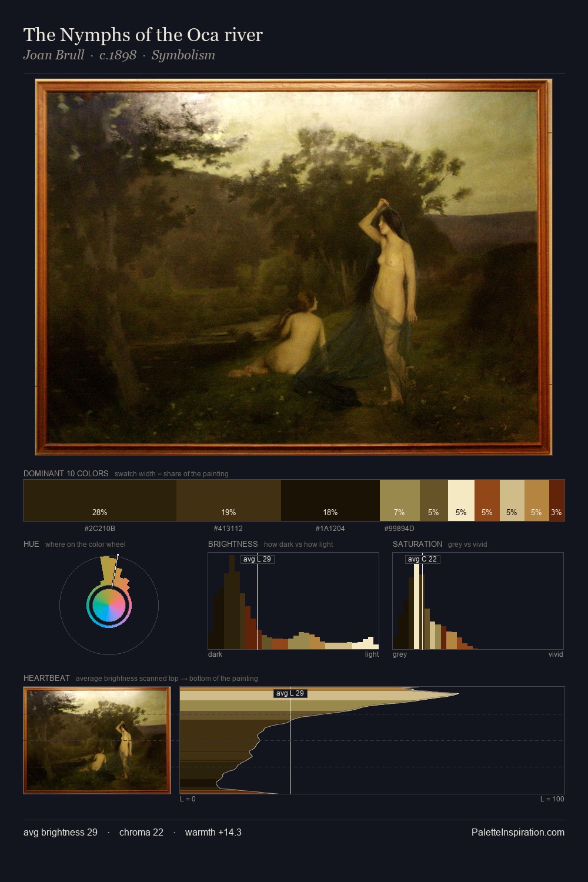Click the 19% swatch #413112
588x882 pixels.
click(229, 500)
